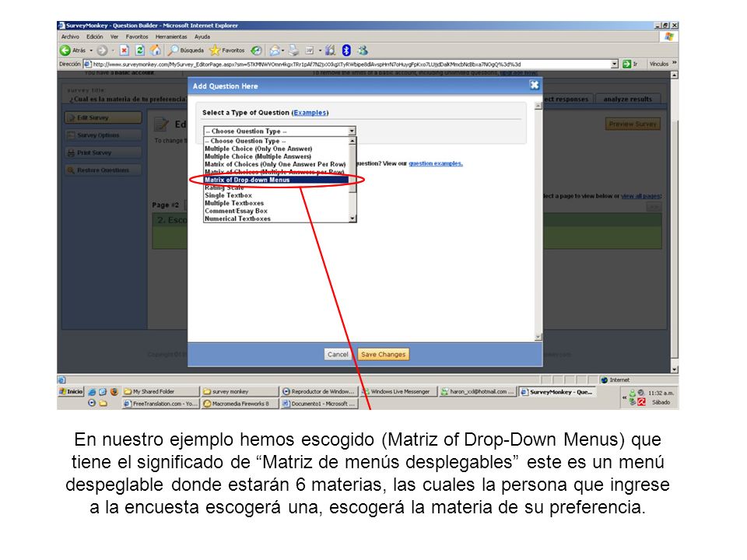Click the Firefox quick launch icon

click(x=114, y=391)
